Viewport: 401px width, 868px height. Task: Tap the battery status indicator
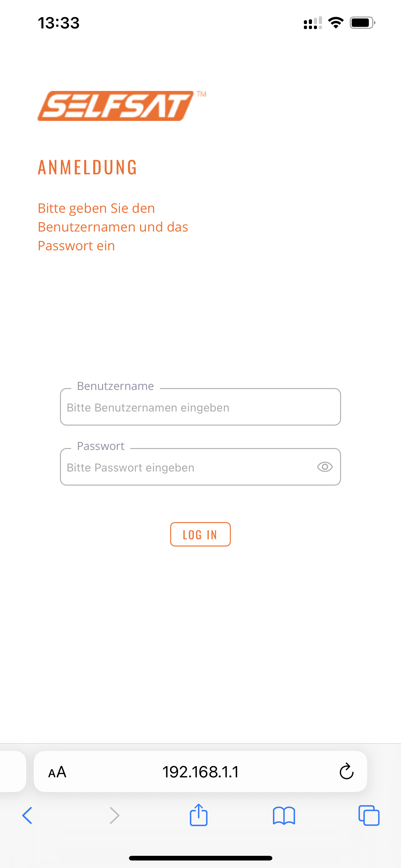[362, 23]
